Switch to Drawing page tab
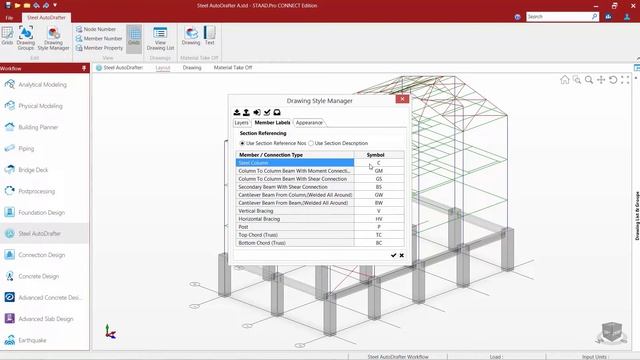Image resolution: width=640 pixels, height=360 pixels. 192,68
